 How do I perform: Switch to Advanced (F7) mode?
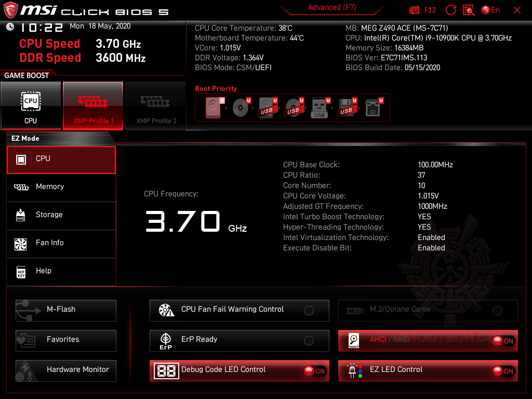(x=332, y=7)
